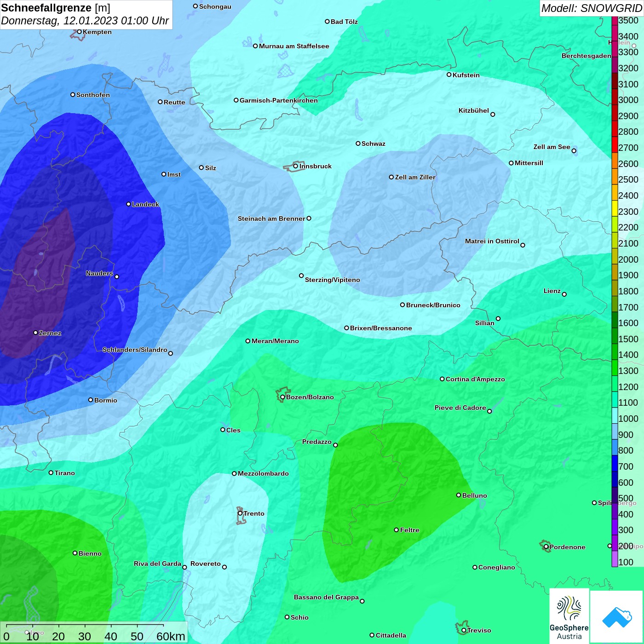Select the Innsbruck city marker circle
The image size is (644, 644).
296,166
